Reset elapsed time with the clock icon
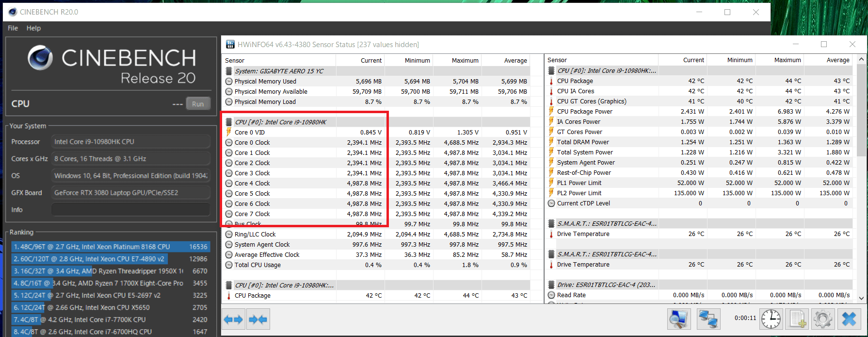 pos(771,319)
